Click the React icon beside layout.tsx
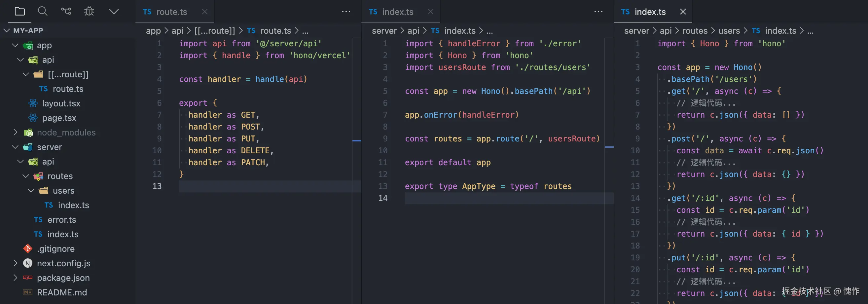The image size is (868, 304). click(33, 103)
